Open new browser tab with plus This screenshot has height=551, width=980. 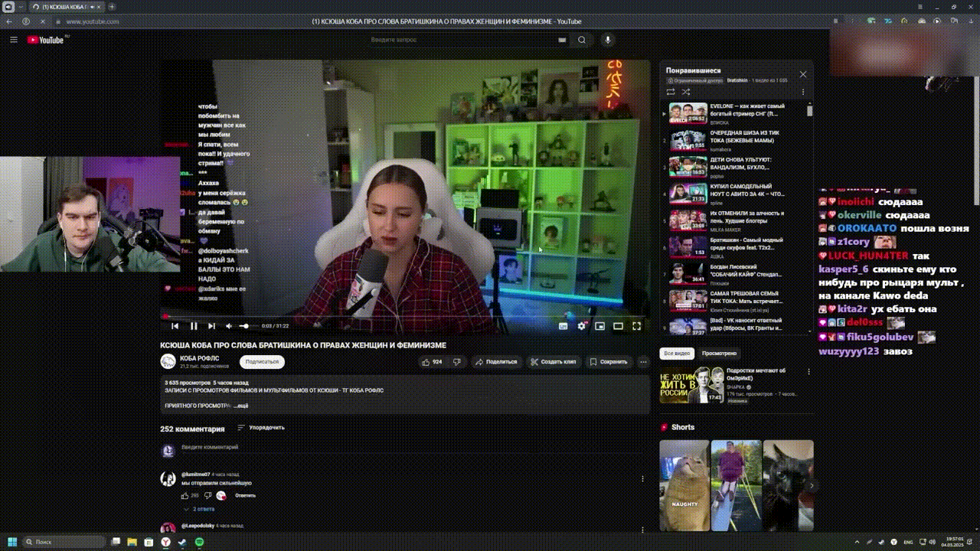click(x=111, y=7)
